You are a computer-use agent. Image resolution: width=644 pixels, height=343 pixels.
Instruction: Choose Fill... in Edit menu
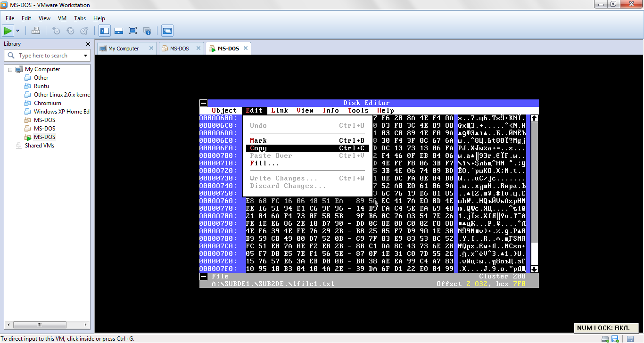coord(307,163)
